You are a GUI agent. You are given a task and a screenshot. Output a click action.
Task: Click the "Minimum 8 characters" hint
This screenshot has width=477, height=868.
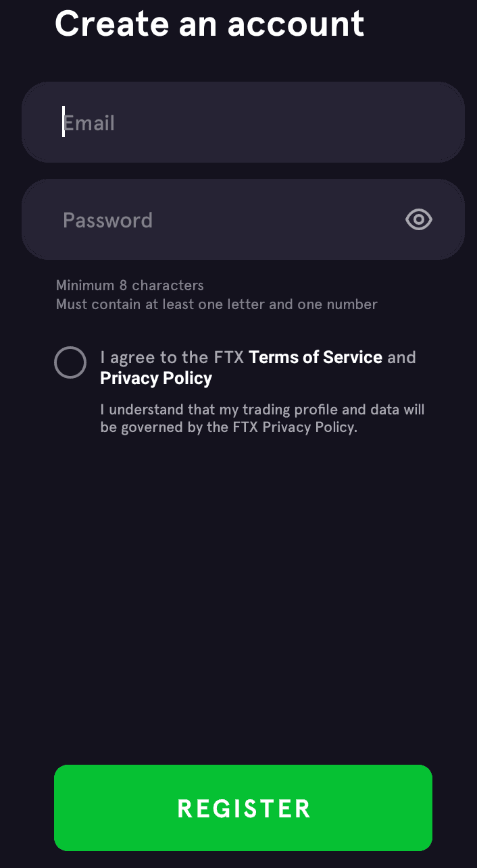tap(130, 286)
